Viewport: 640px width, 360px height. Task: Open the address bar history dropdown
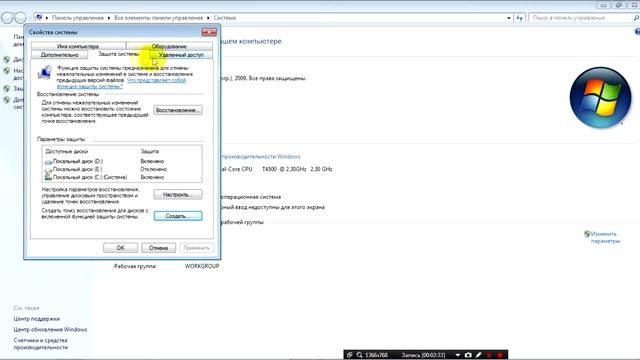point(509,18)
